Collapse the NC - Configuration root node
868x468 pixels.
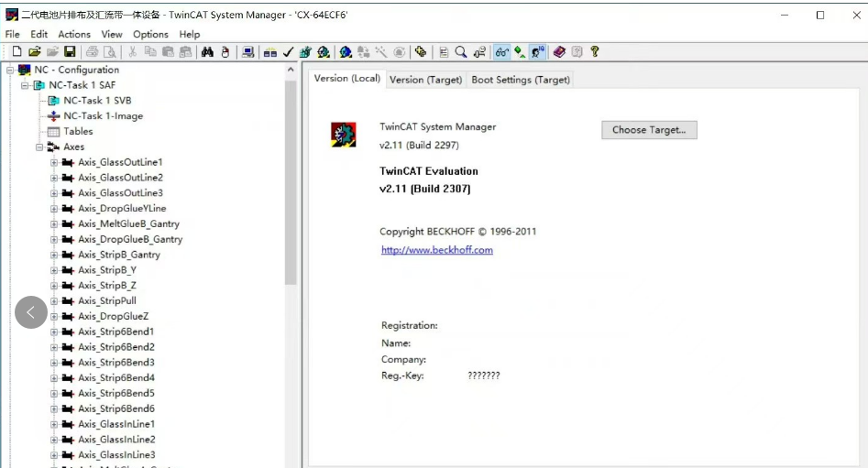pos(10,70)
